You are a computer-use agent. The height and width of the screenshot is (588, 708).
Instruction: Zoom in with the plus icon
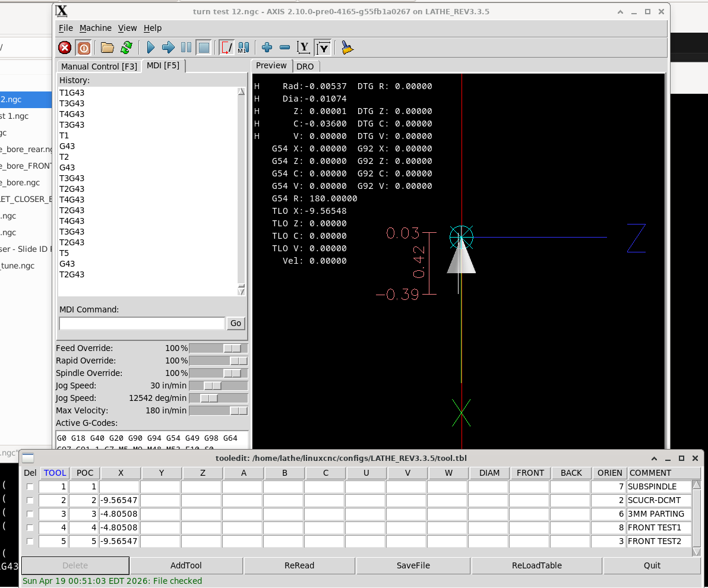[x=267, y=48]
